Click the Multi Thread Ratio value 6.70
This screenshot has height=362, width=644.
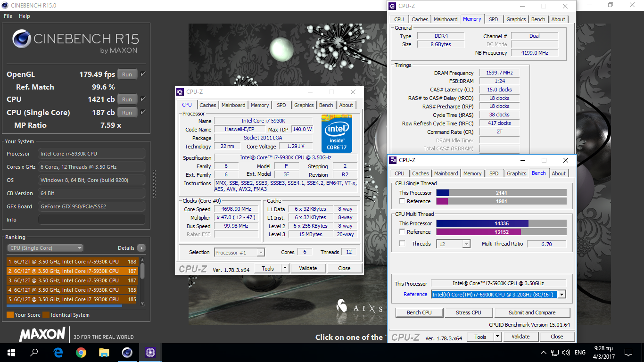tap(546, 244)
